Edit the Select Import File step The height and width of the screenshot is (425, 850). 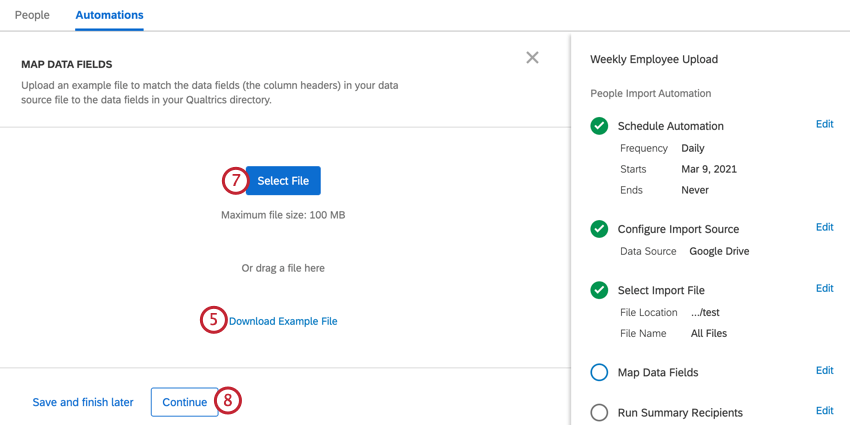pos(825,288)
